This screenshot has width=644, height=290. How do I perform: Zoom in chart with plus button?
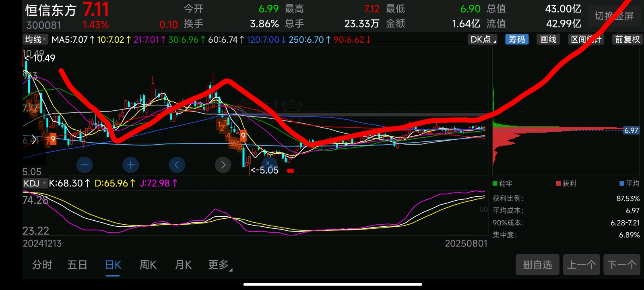[x=130, y=165]
